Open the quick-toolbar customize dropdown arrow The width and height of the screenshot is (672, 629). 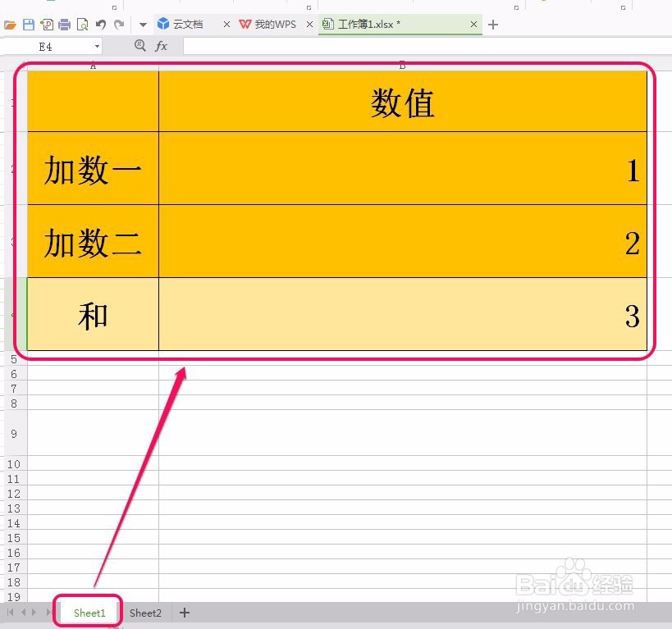141,25
